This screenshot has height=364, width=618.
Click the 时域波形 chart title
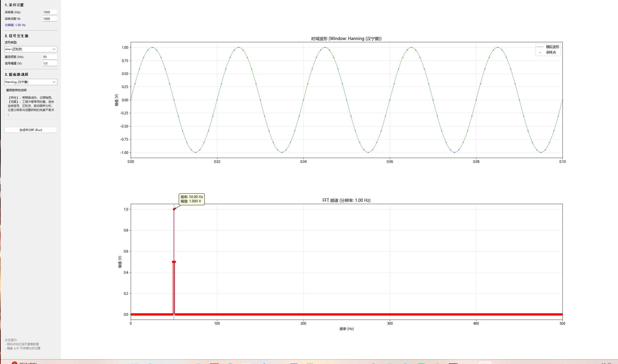(346, 39)
